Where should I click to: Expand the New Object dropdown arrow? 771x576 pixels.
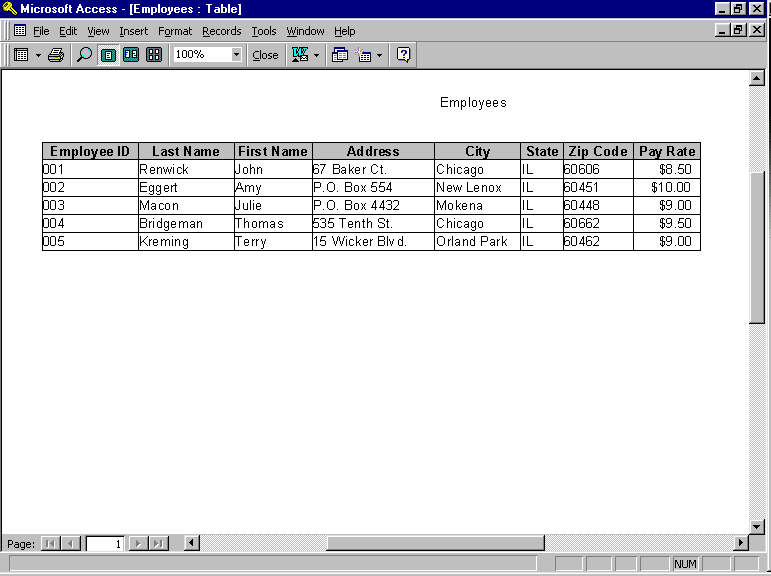379,55
